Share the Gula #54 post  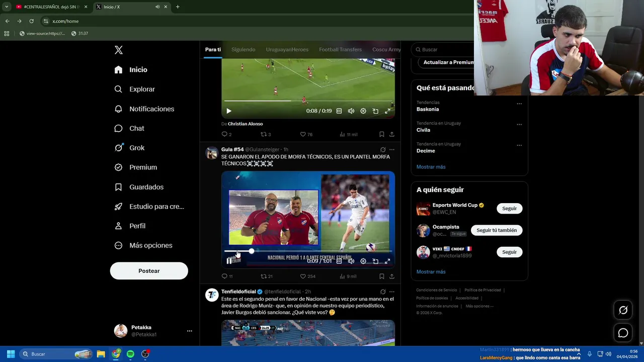point(392,277)
